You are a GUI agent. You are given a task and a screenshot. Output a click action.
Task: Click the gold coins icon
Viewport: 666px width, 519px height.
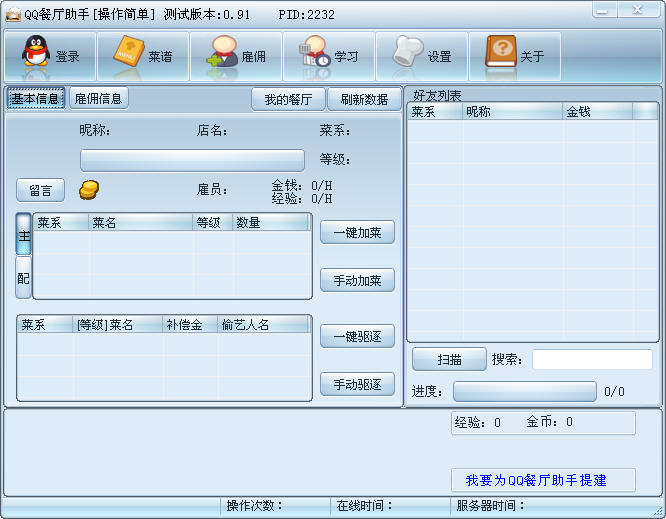coord(89,190)
